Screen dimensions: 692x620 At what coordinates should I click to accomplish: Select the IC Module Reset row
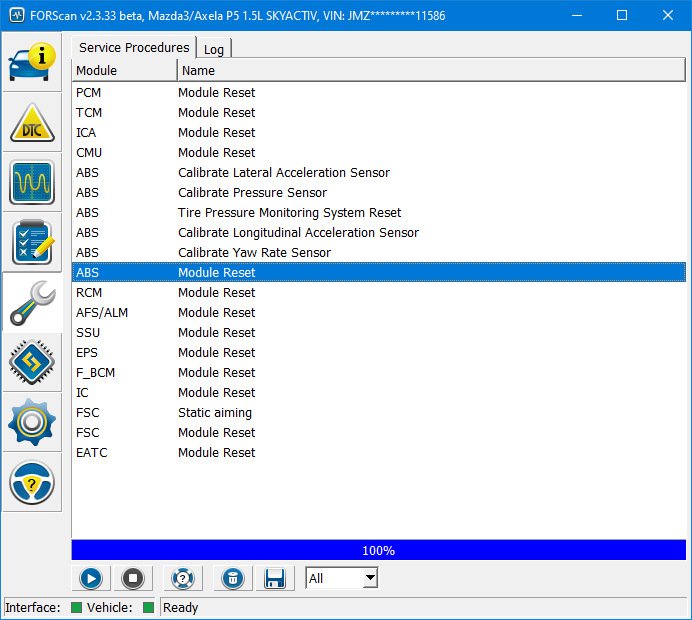pyautogui.click(x=379, y=392)
